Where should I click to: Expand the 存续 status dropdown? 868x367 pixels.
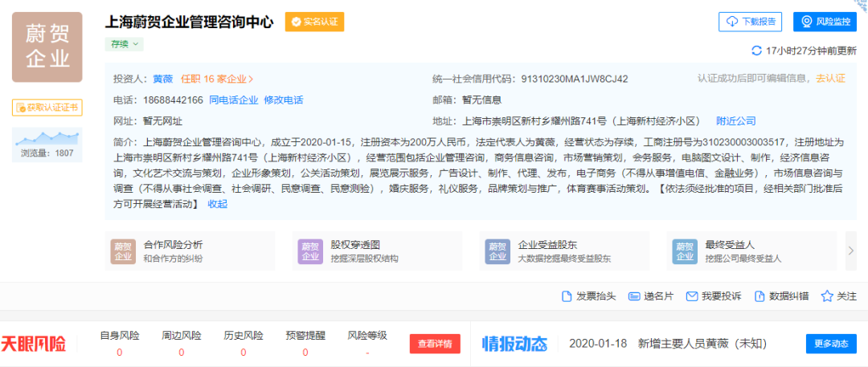tap(124, 44)
